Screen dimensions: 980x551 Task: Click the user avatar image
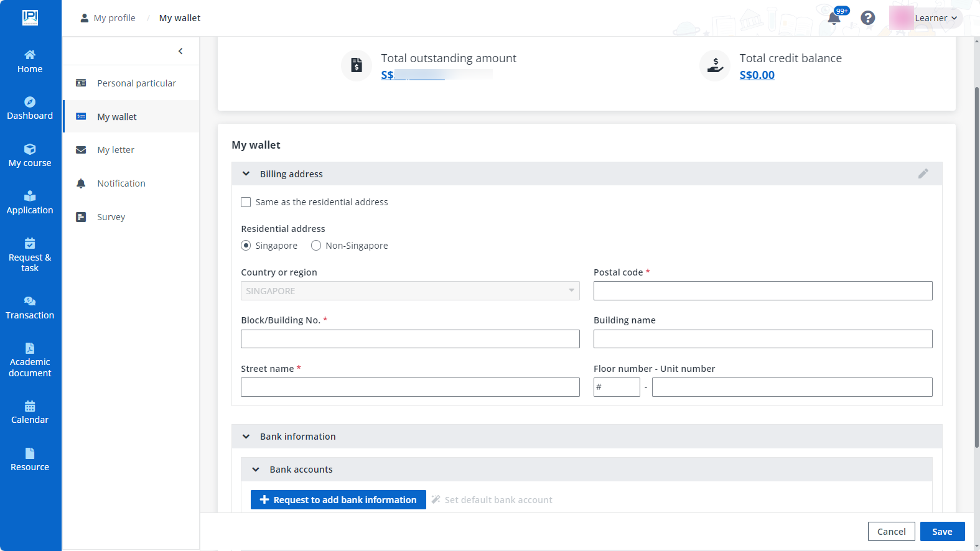click(x=902, y=18)
